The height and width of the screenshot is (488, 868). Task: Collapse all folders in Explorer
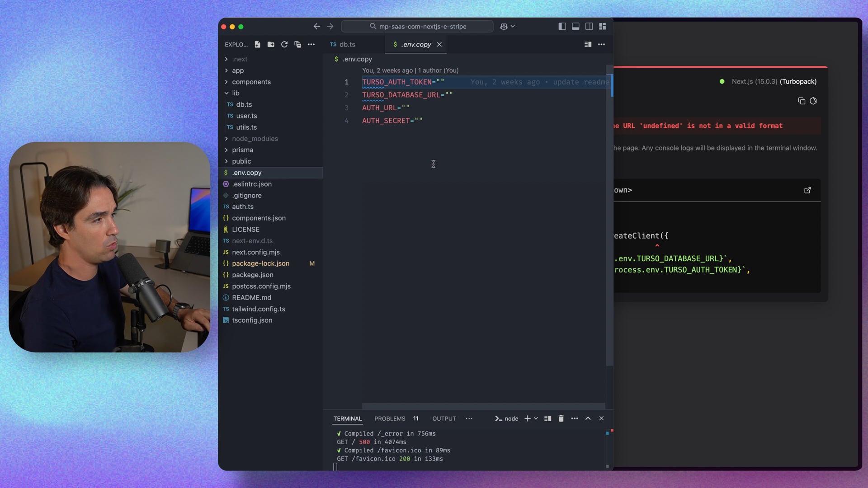pyautogui.click(x=297, y=44)
